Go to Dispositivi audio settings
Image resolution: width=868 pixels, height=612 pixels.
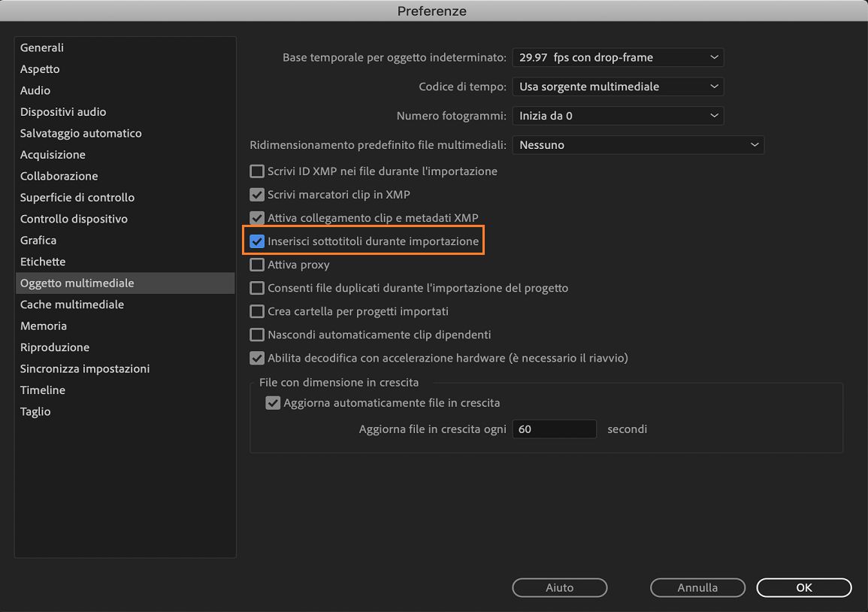125,112
